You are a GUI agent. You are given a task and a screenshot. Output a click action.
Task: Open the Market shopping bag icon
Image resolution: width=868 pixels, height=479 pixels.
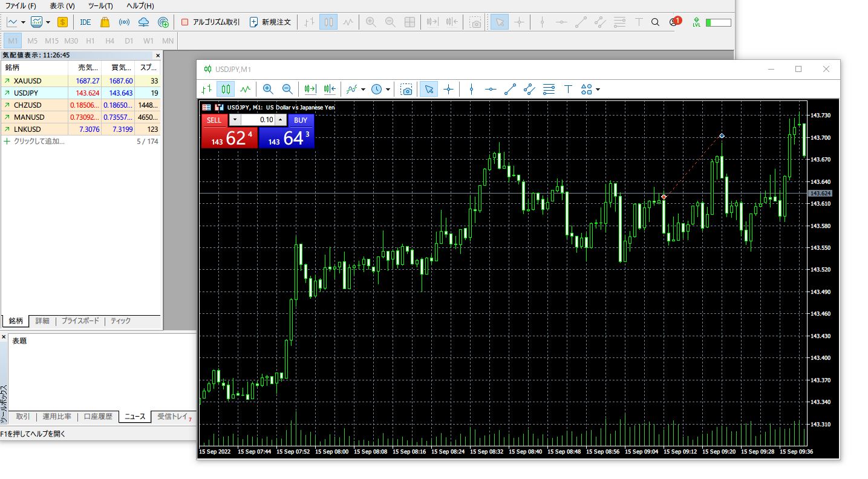tap(105, 22)
